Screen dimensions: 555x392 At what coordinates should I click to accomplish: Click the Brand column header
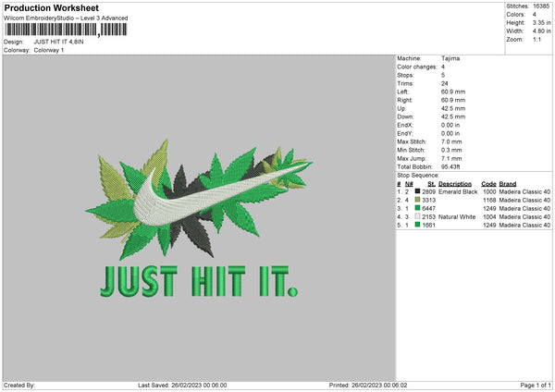point(508,184)
